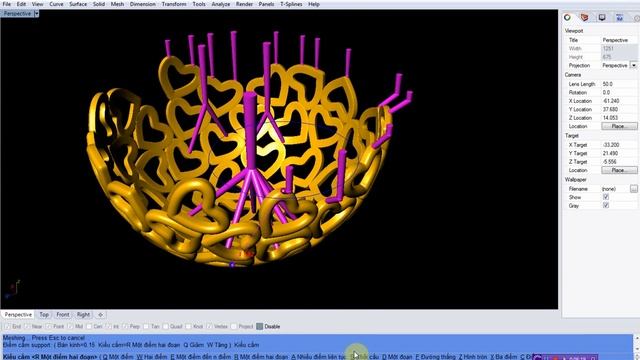Toggle the Near object snap
640x360 pixels.
tap(27, 327)
